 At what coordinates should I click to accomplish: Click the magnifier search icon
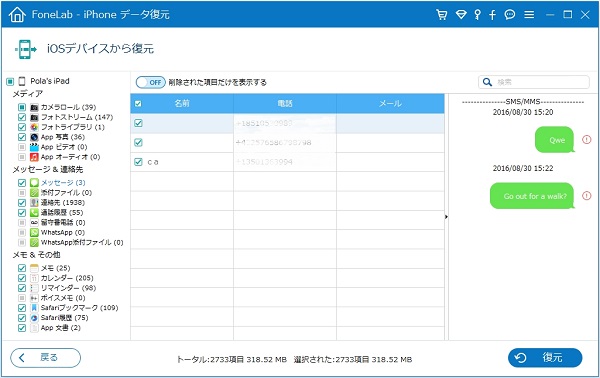[487, 82]
